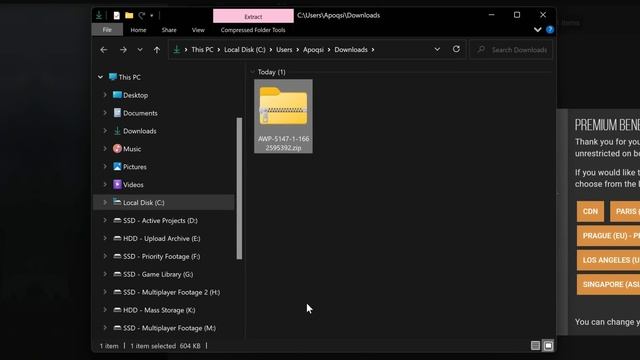Image resolution: width=640 pixels, height=360 pixels.
Task: Collapse the Today (1) group header
Action: [x=252, y=72]
